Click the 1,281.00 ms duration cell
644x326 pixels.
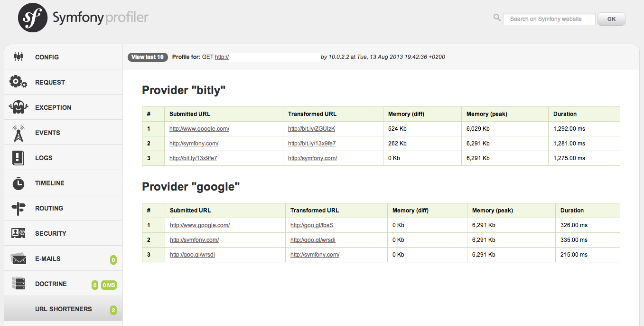tap(584, 144)
